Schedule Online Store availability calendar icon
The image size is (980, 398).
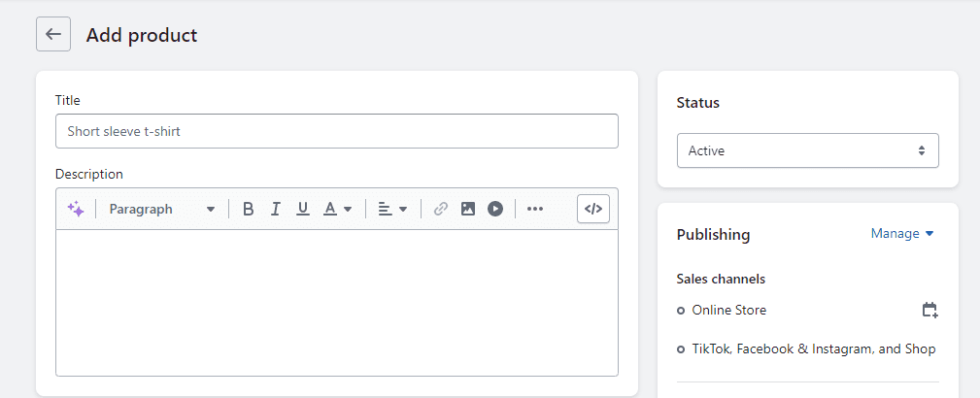click(x=930, y=310)
